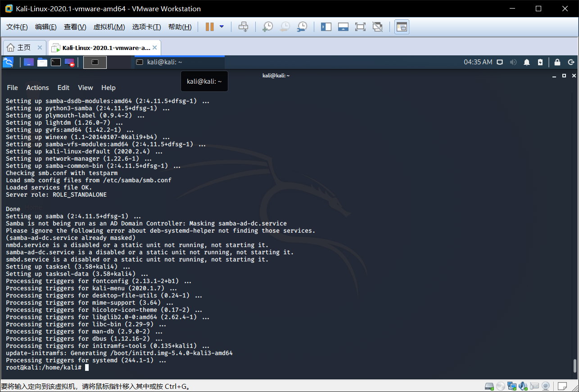The width and height of the screenshot is (579, 392).
Task: Open the Kali applications menu dragon icon
Action: pyautogui.click(x=8, y=62)
